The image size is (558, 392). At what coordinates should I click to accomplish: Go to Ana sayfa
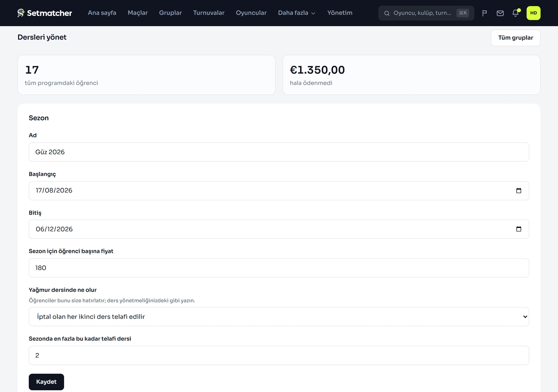click(102, 13)
